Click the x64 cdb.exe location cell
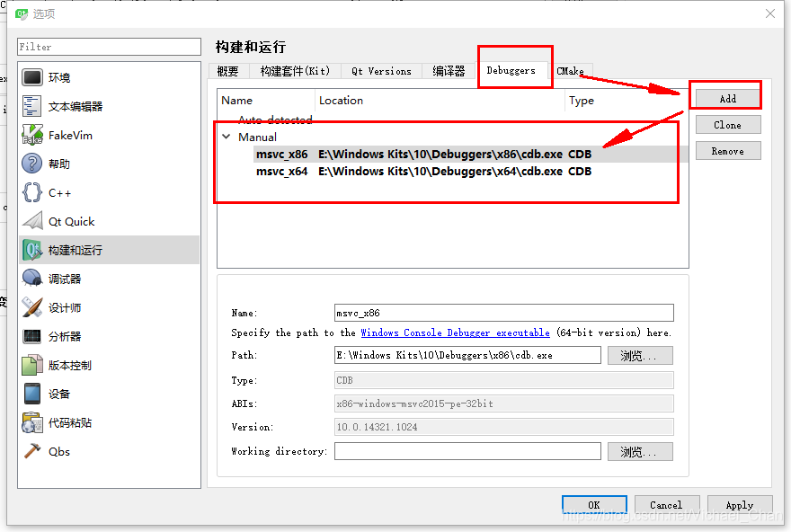Screen dimensions: 791x532 (440, 172)
